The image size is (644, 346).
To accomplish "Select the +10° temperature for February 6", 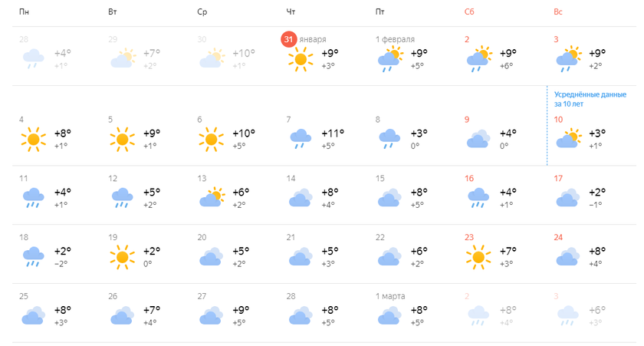I will [x=244, y=133].
